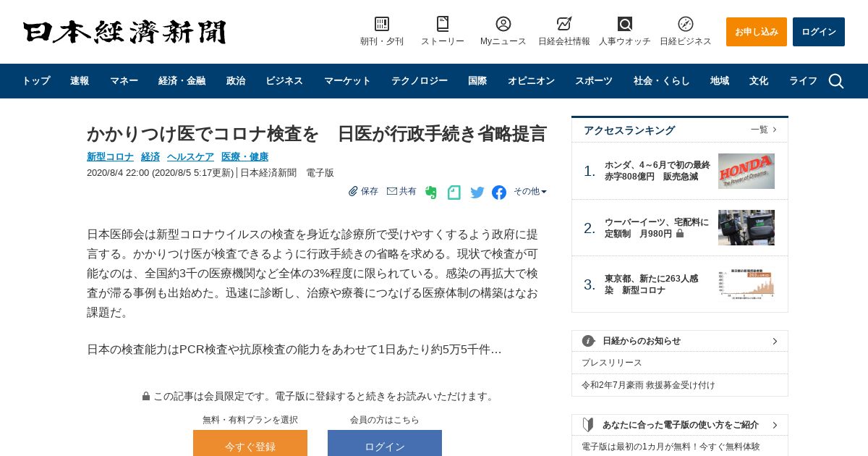Image resolution: width=868 pixels, height=456 pixels.
Task: Click the green note sharing icon
Action: (x=454, y=193)
